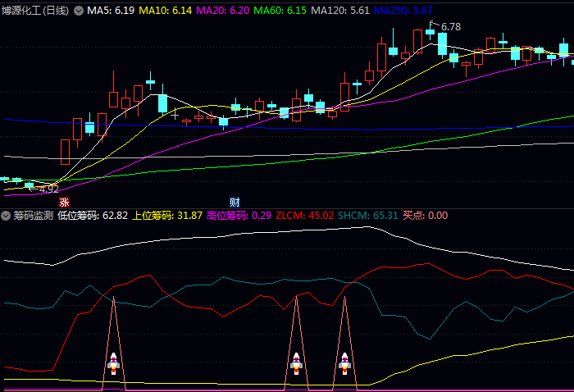Click the 买点: 0.00 value
Image resolution: width=574 pixels, height=392 pixels.
click(426, 216)
